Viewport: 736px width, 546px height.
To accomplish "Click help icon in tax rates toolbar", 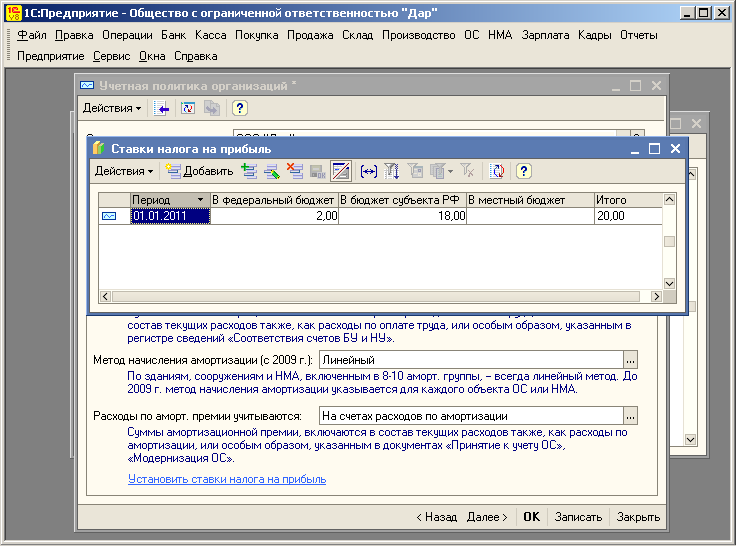I will coord(523,171).
